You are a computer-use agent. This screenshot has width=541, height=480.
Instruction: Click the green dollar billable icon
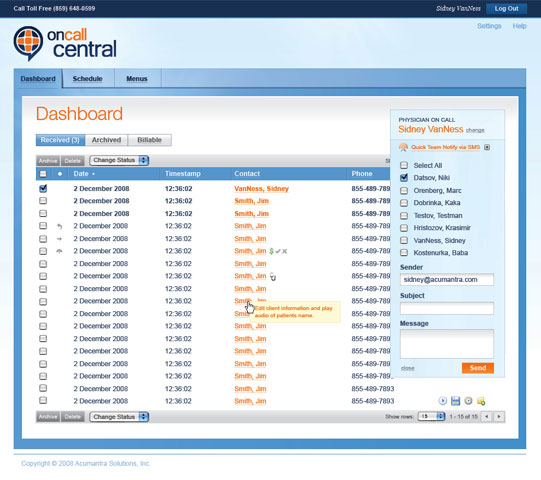271,251
